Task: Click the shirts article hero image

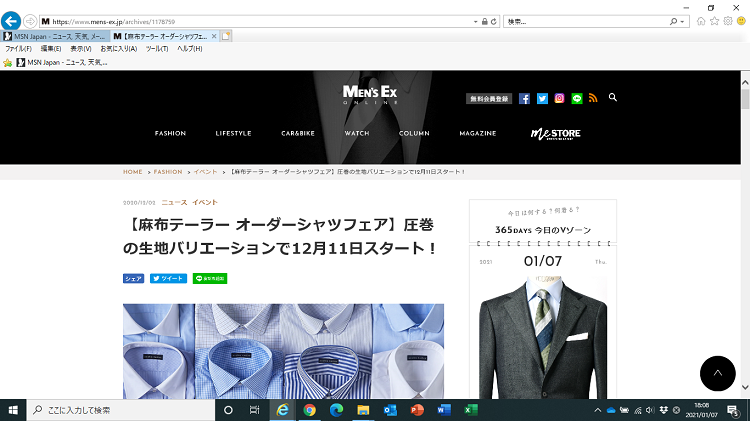Action: 283,351
